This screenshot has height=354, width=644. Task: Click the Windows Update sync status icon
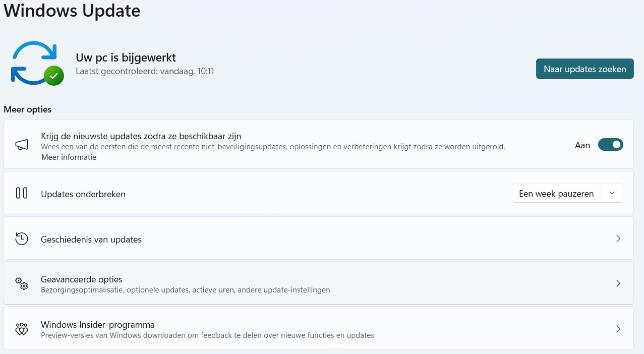coord(37,63)
